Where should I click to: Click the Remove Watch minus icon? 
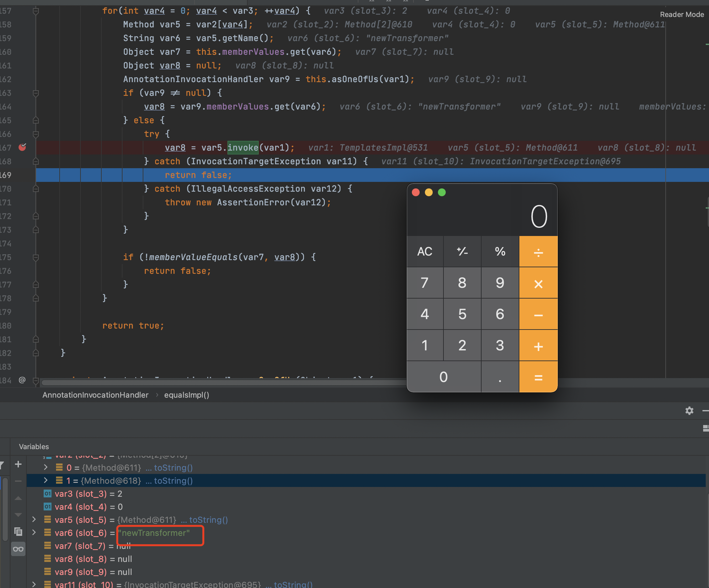(x=18, y=481)
